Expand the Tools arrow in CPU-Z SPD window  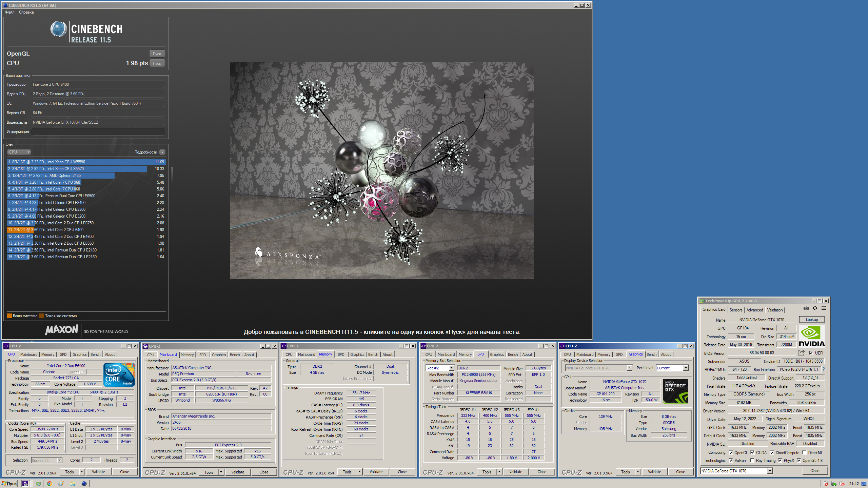499,471
